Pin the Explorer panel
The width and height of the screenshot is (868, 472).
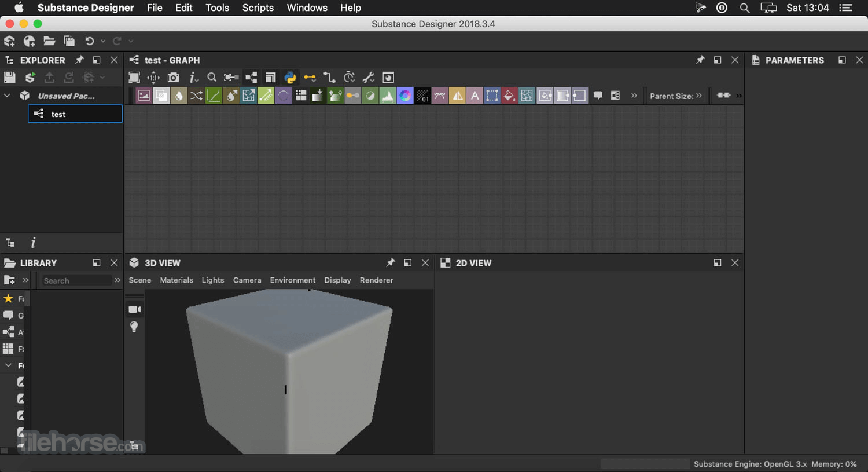click(x=79, y=60)
